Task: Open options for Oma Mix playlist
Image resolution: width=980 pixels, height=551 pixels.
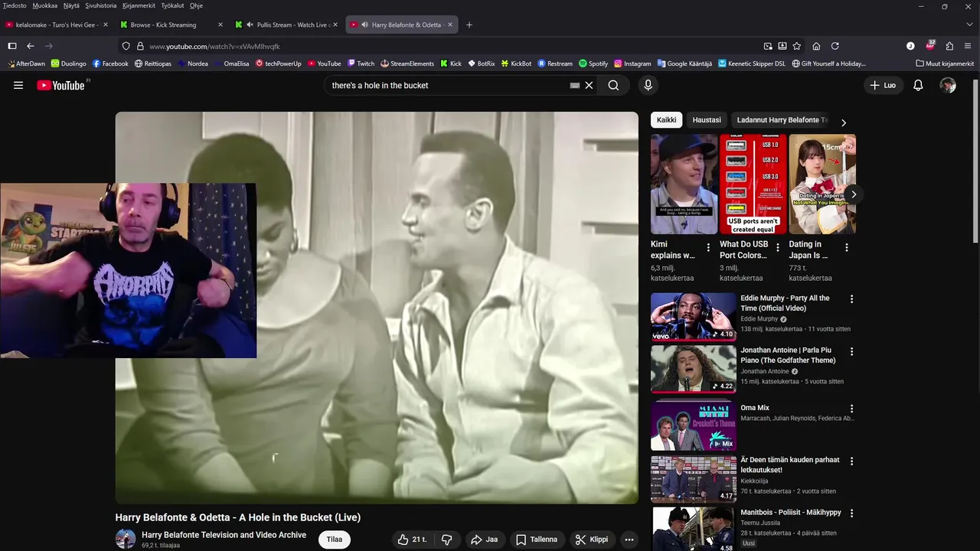Action: (x=851, y=409)
